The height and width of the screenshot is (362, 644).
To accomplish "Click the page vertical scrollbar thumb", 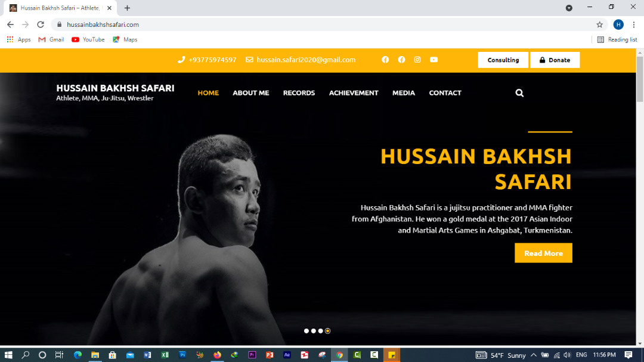I will [640, 79].
